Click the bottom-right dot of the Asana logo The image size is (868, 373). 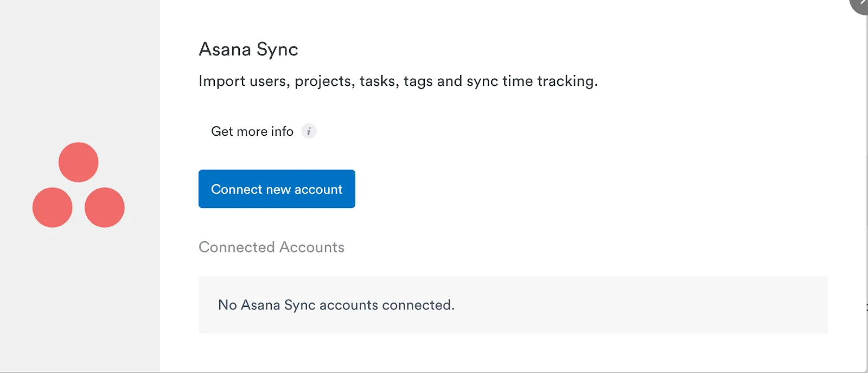[105, 207]
